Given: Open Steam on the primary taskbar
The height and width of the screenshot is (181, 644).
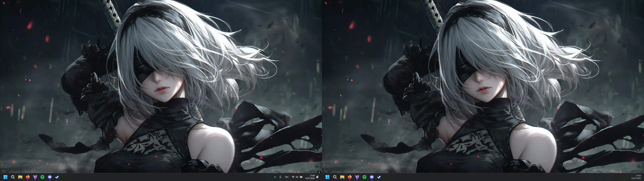Looking at the screenshot, I should coord(57,177).
